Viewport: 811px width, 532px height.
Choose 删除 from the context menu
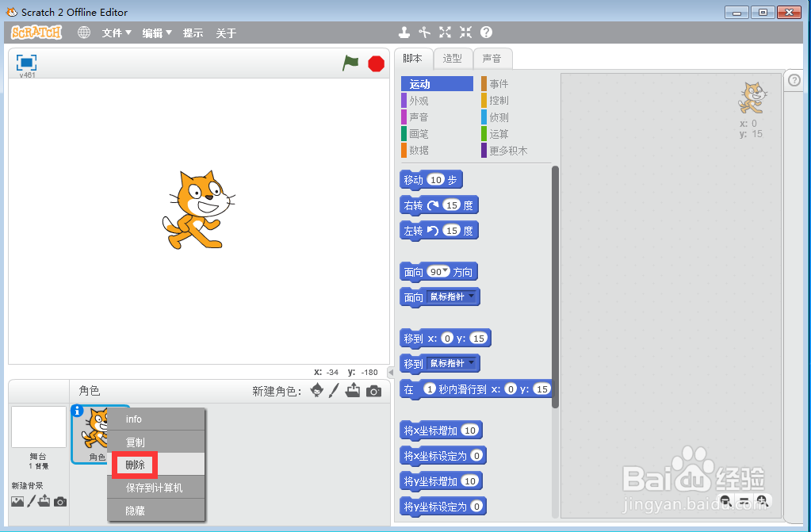click(x=135, y=465)
